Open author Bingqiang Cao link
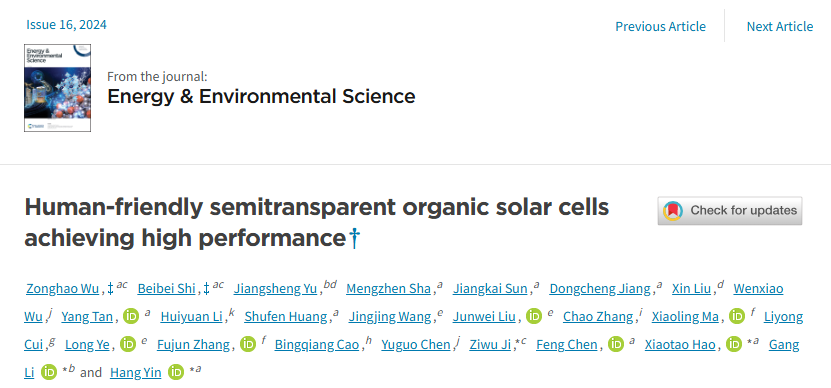The height and width of the screenshot is (388, 831). [316, 345]
